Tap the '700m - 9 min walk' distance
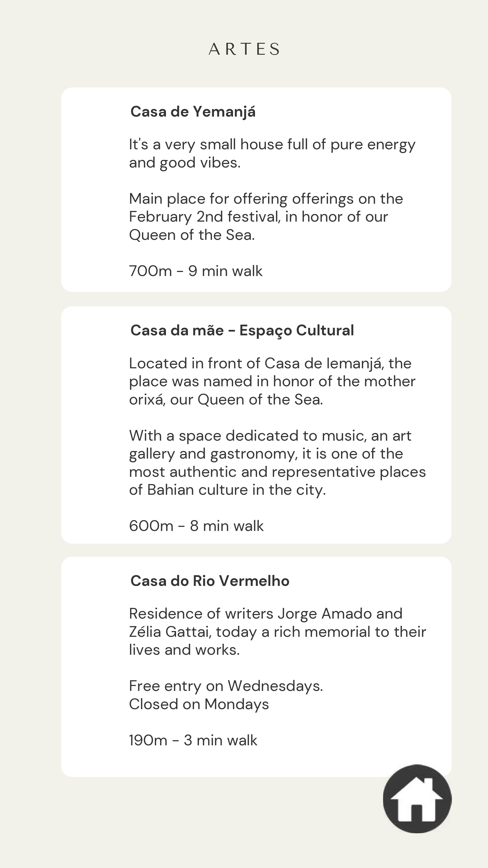The image size is (488, 868). 196,271
